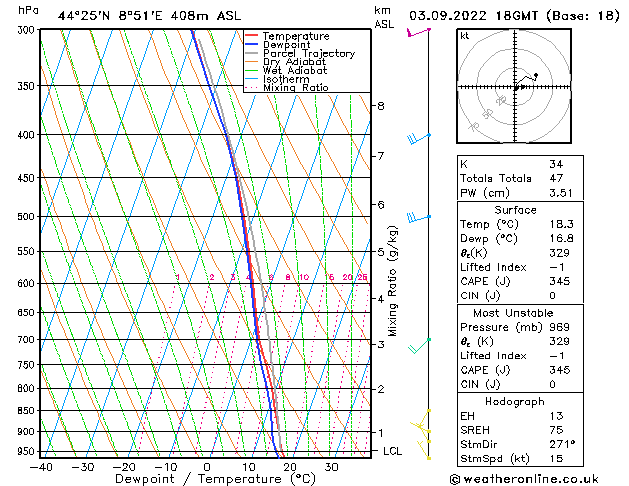629x486 pixels.
Task: Click the gray Parcel Trajectory legend swatch
Action: (x=251, y=53)
